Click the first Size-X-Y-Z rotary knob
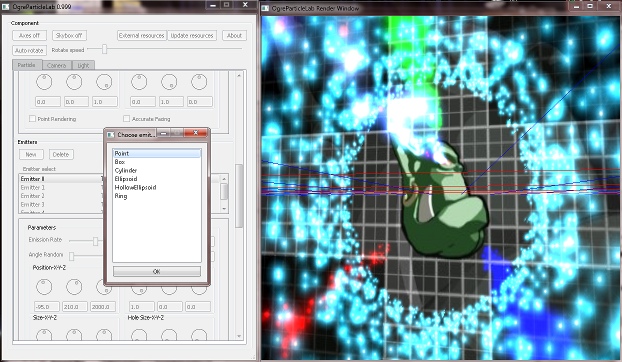Screen dimensions: 622x362 tap(44, 334)
